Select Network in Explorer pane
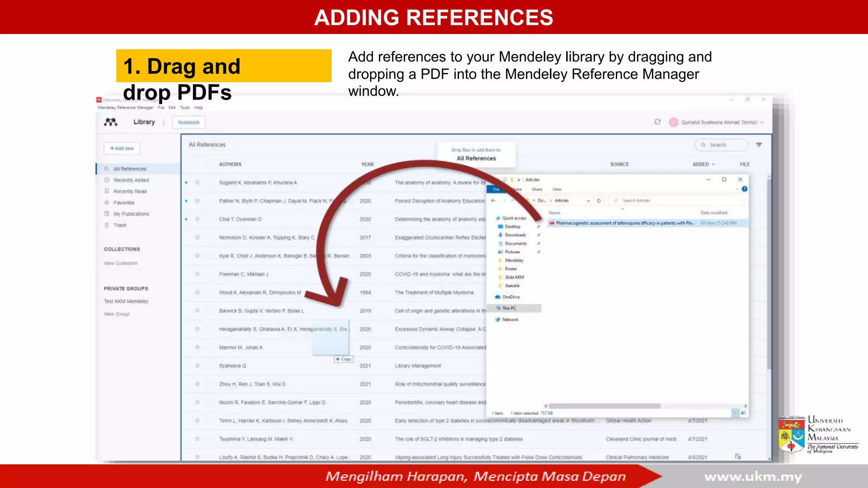The height and width of the screenshot is (488, 868). coord(507,320)
